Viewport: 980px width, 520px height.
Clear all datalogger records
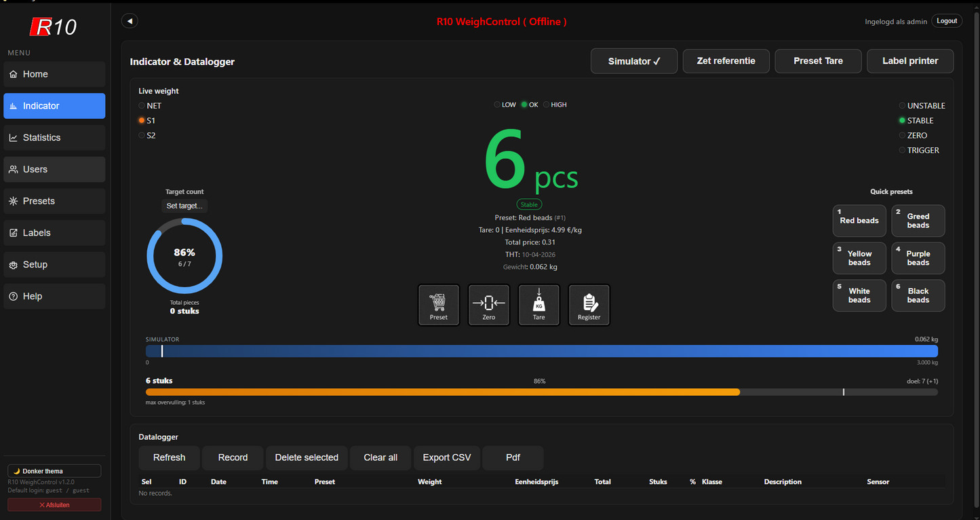click(380, 458)
